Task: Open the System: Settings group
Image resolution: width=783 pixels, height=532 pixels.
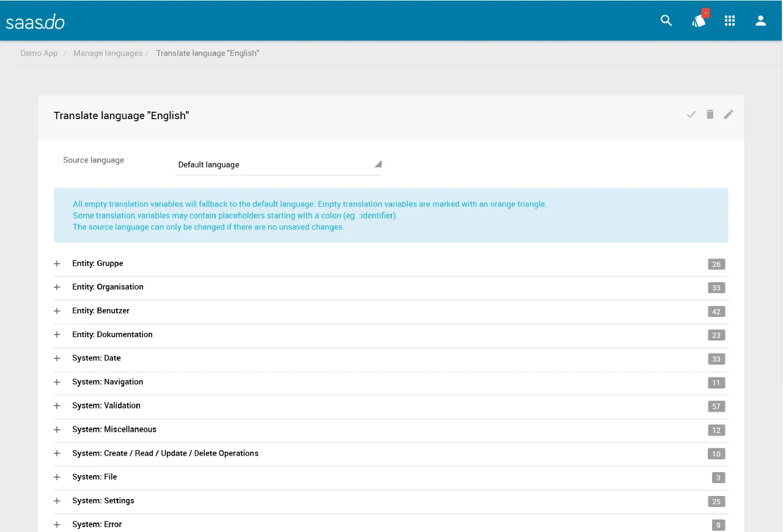Action: click(103, 501)
